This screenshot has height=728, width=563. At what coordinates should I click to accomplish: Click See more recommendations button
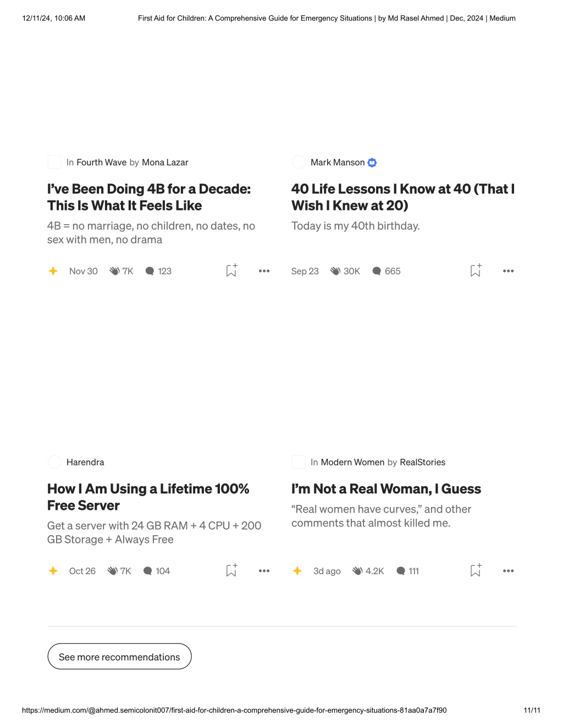(119, 657)
